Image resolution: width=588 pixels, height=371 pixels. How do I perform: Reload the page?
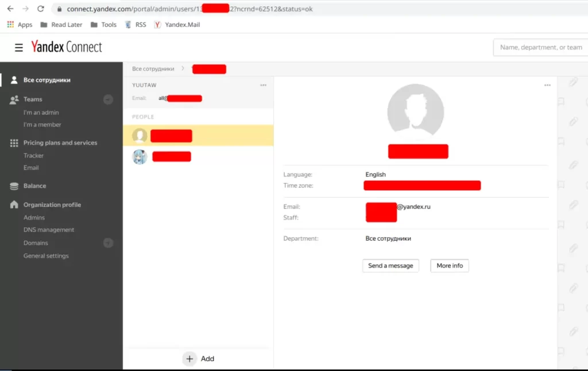tap(41, 9)
